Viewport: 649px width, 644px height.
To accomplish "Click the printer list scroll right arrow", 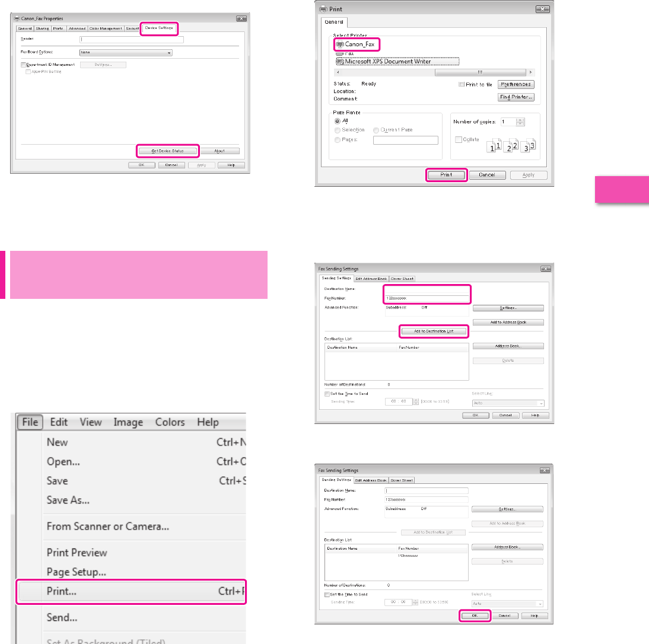I will 530,72.
